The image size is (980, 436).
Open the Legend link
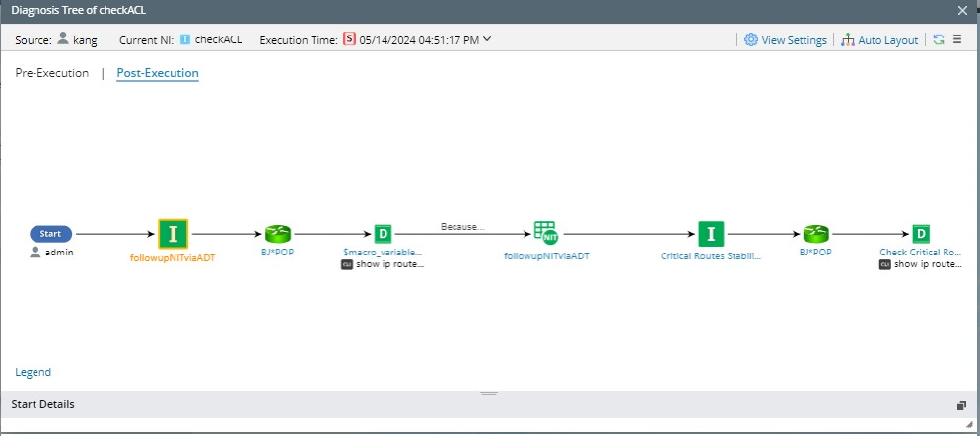tap(34, 372)
